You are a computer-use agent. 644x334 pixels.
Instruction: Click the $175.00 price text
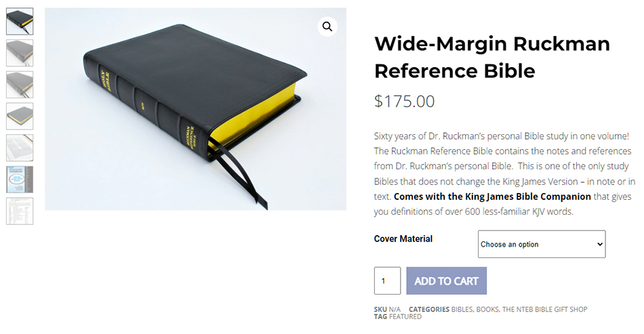tap(404, 102)
